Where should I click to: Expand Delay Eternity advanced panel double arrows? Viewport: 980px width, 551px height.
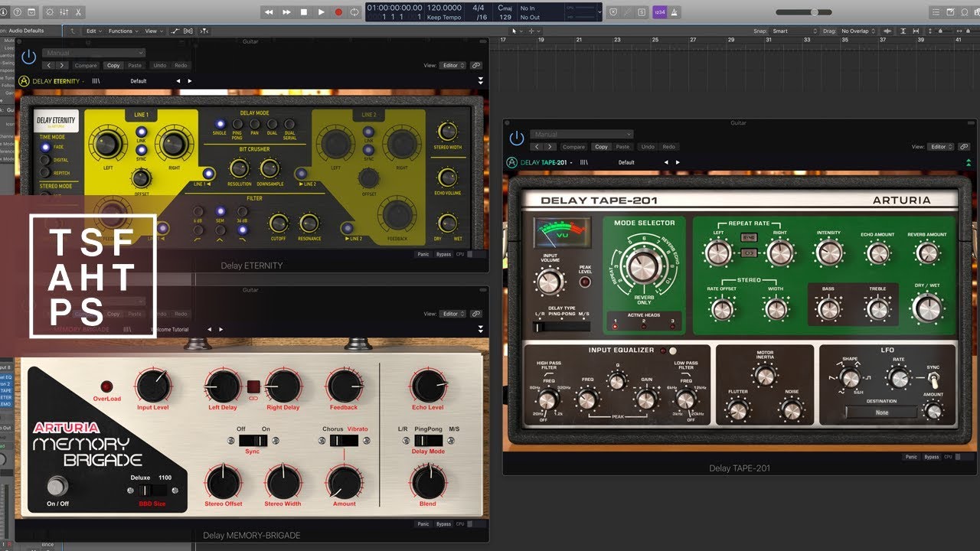[481, 80]
